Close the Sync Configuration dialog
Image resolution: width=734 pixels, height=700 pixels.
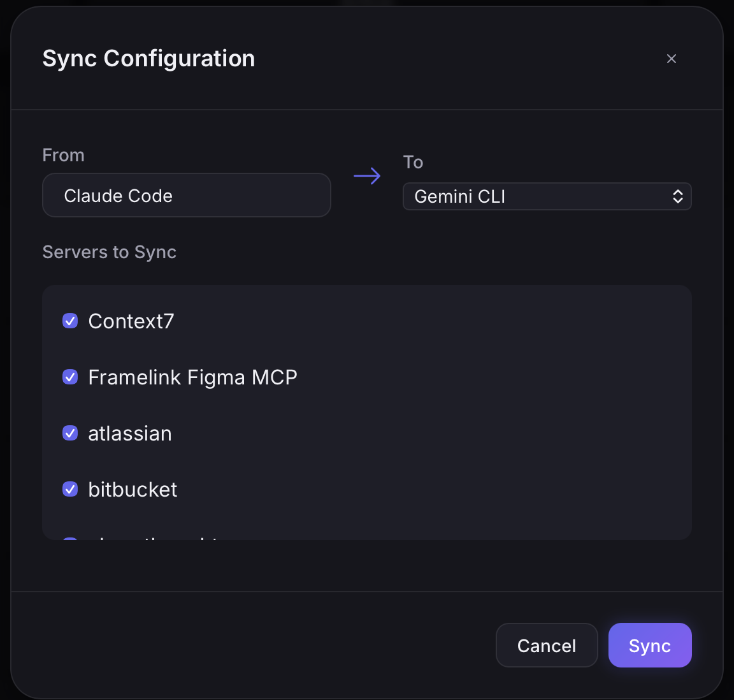[x=671, y=59]
